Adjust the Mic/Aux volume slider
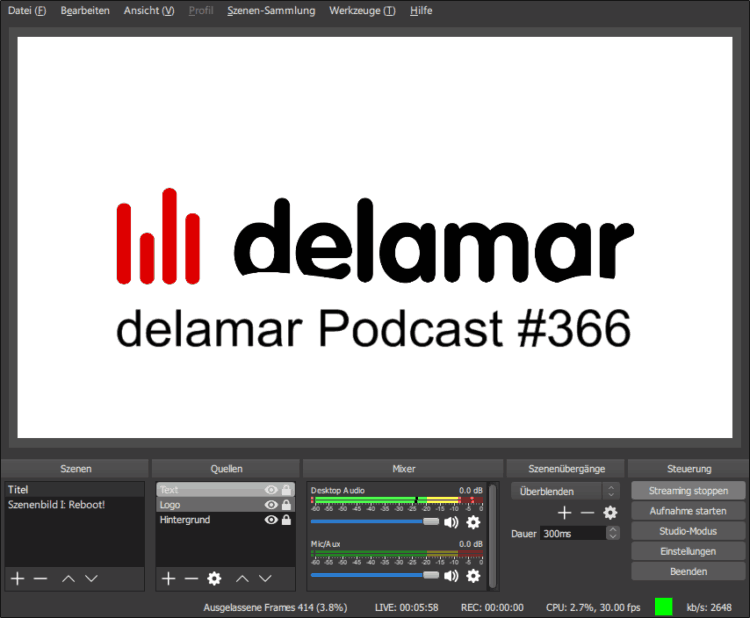This screenshot has height=618, width=750. click(x=375, y=575)
